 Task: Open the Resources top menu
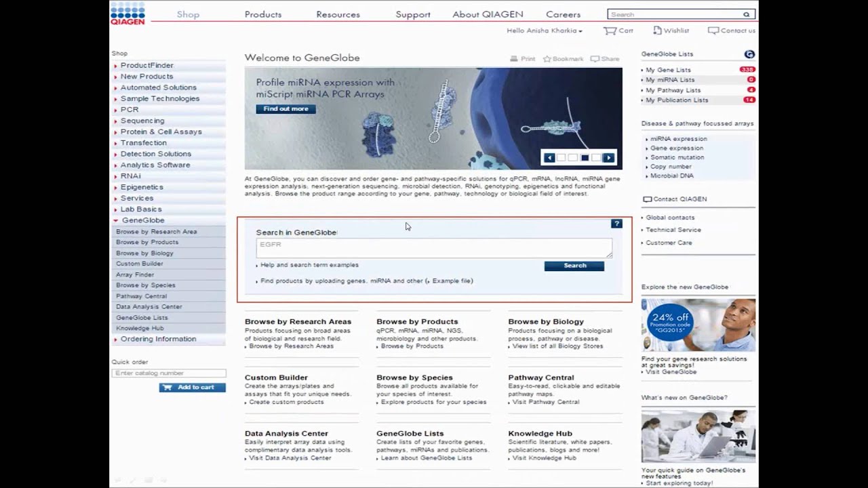[x=338, y=14]
